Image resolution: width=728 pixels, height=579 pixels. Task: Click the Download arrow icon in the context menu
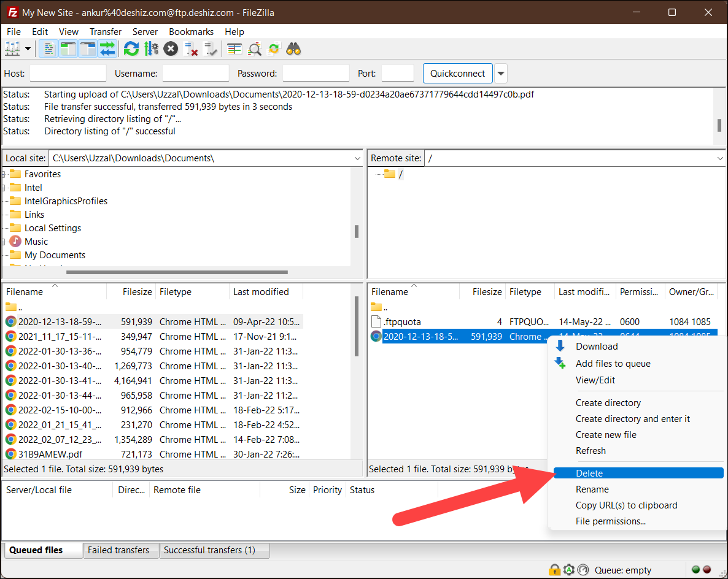[x=560, y=346]
